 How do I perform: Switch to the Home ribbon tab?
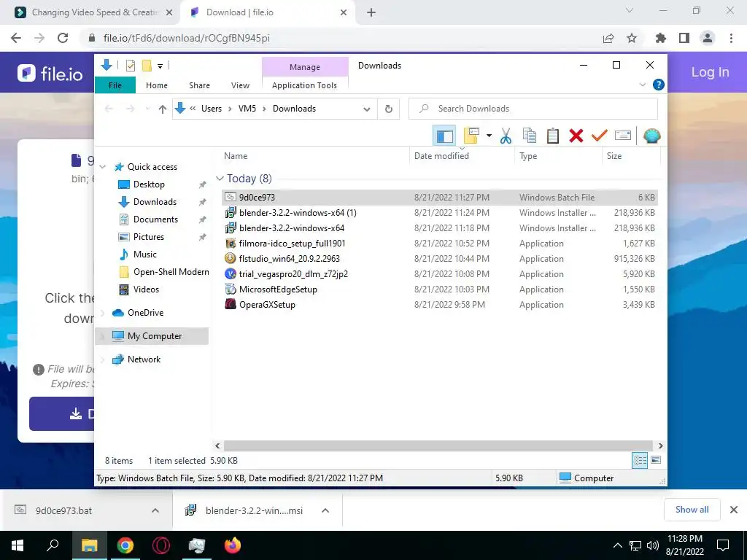point(157,85)
